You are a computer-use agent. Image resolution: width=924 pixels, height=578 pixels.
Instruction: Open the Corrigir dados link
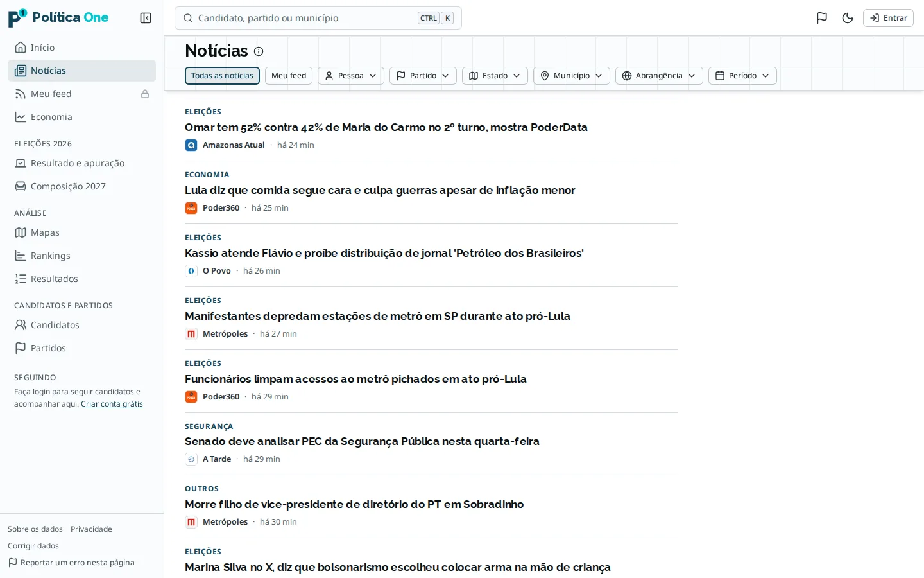pos(33,546)
